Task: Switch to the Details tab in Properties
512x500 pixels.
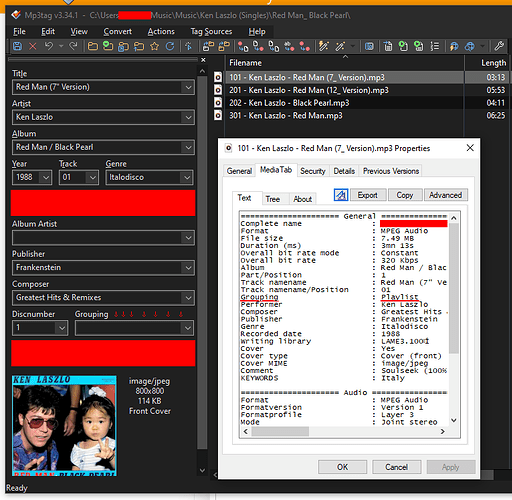Action: pos(344,171)
